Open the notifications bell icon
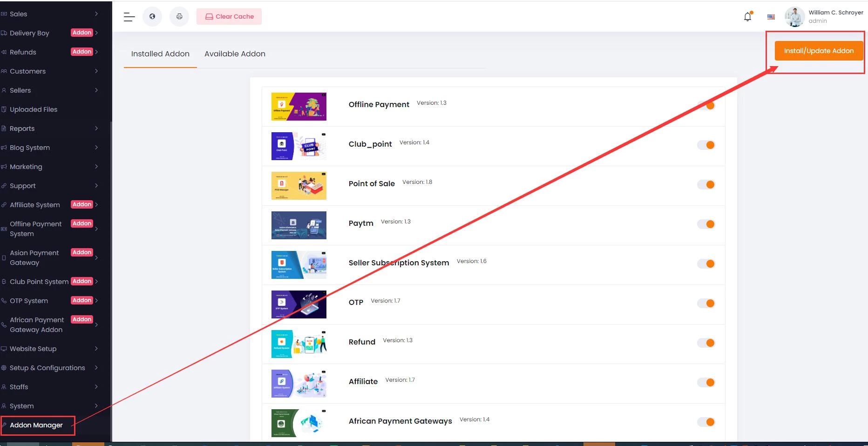868x446 pixels. (x=747, y=17)
